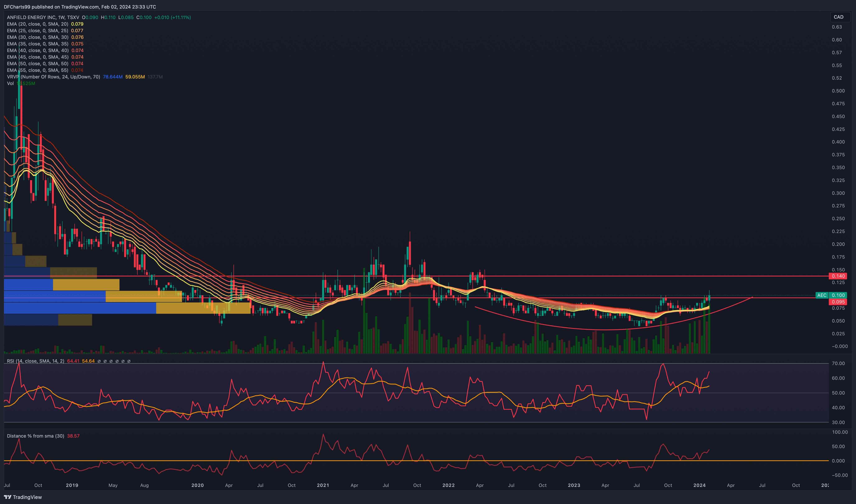Select the EMA 55 indicator legend
856x504 pixels.
37,70
